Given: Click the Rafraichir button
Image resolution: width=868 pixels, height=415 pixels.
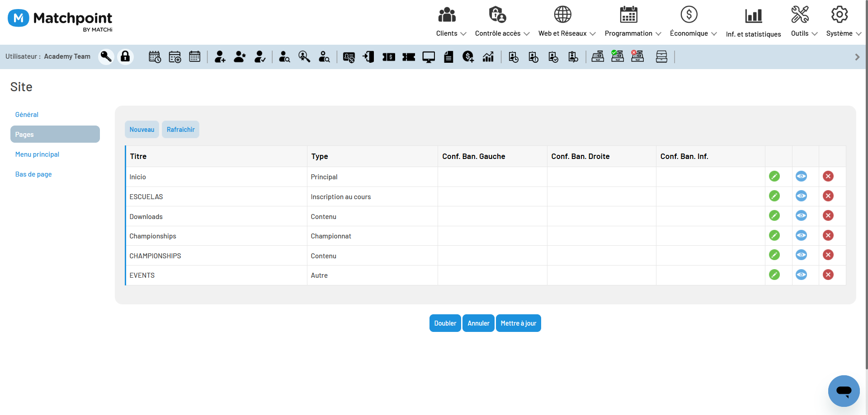Looking at the screenshot, I should tap(181, 130).
